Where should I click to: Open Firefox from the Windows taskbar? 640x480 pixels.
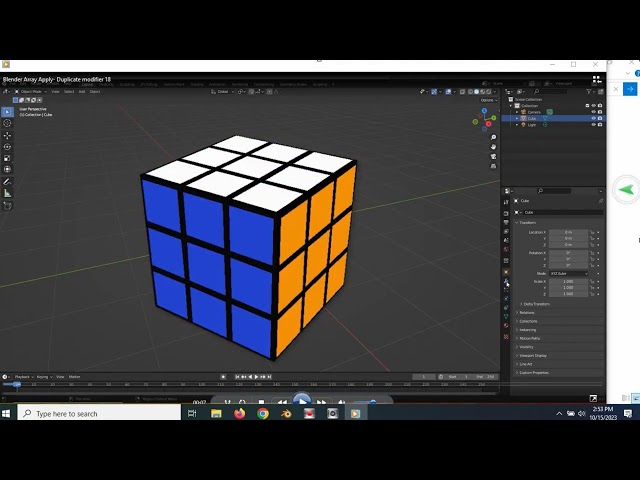coord(240,413)
